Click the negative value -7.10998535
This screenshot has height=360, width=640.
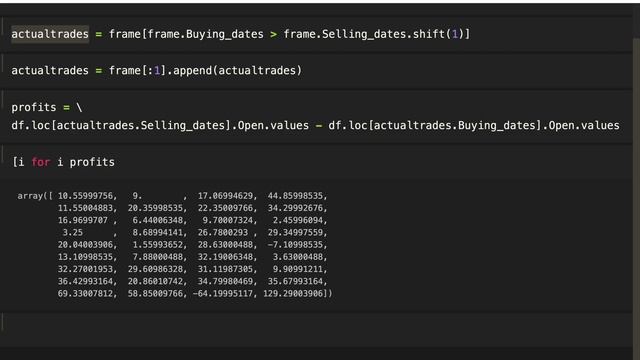[x=295, y=245]
